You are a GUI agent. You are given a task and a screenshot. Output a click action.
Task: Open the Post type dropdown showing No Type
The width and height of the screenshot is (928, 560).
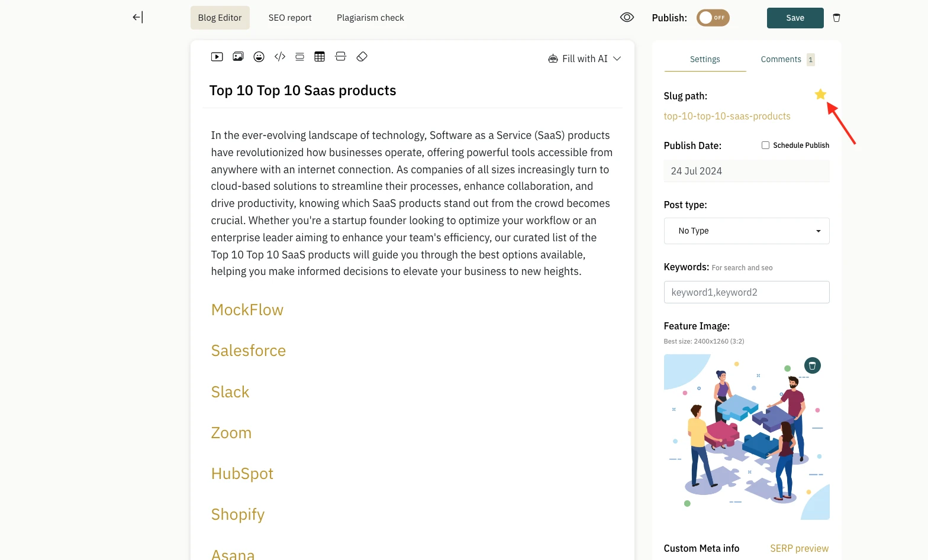[746, 231]
